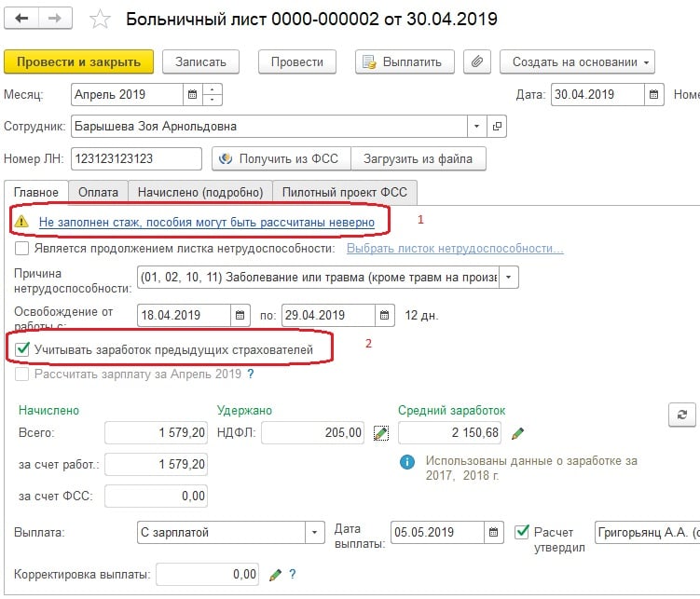This screenshot has width=700, height=599.
Task: Toggle the 'Расчет утвердил' checkbox
Action: [x=522, y=532]
